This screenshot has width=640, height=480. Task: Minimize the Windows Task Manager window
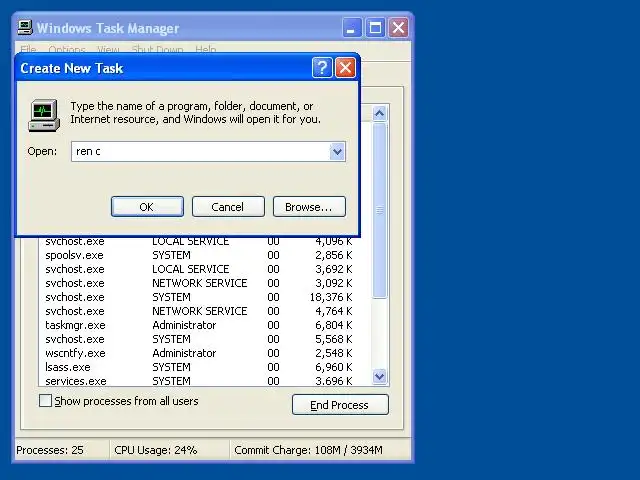tap(351, 28)
